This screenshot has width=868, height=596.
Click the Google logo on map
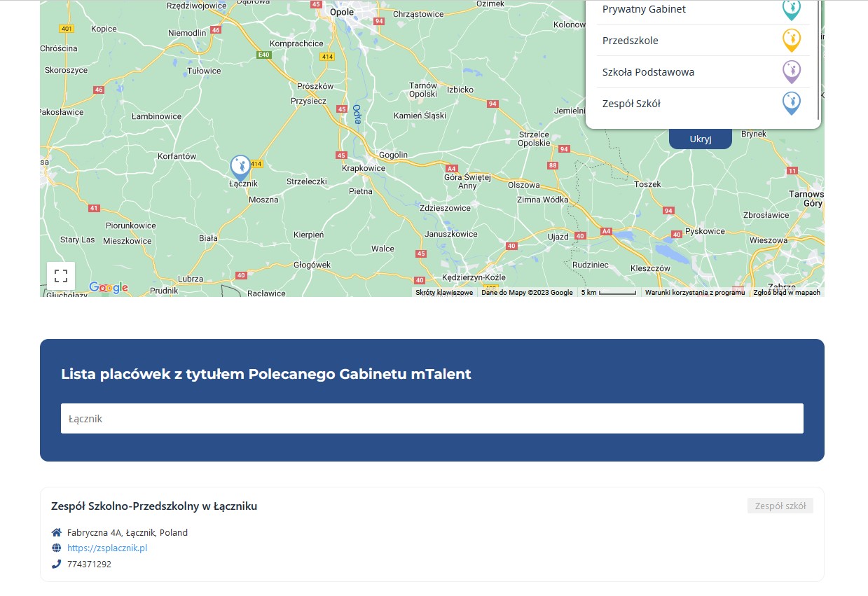(109, 287)
